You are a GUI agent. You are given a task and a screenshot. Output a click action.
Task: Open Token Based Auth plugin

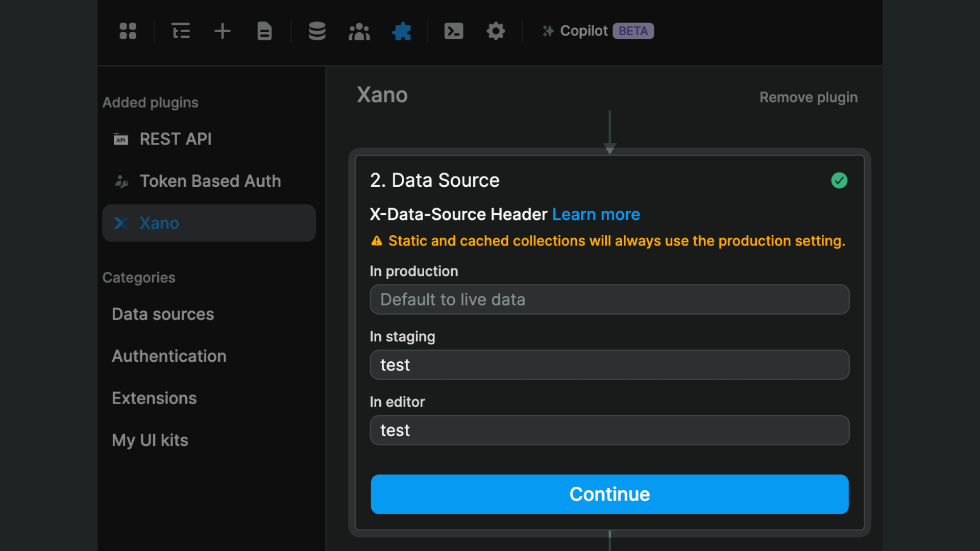(210, 181)
